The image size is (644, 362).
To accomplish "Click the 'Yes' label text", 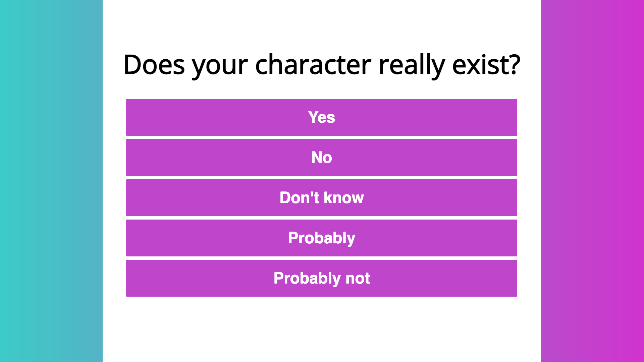I will [x=321, y=117].
